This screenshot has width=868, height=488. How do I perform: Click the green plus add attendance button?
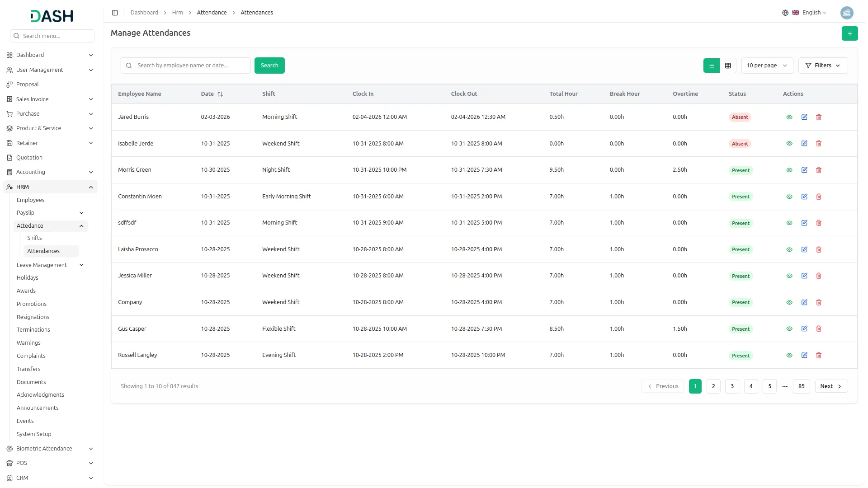point(849,33)
